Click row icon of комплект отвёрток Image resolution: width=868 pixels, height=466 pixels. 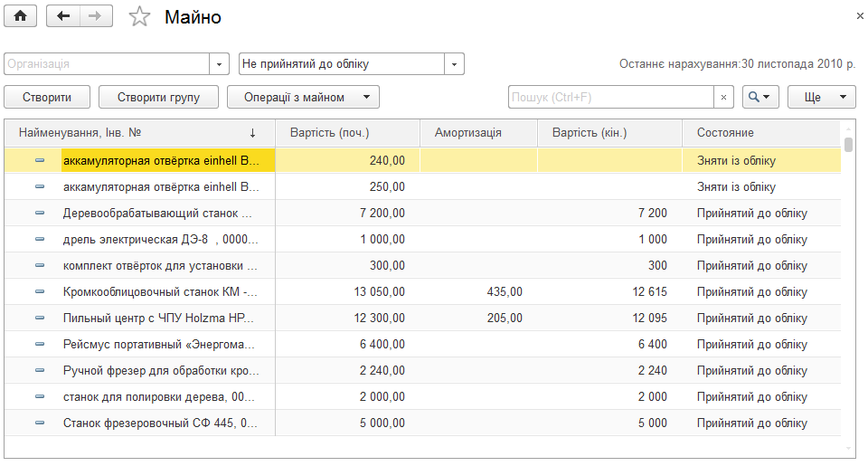click(40, 265)
